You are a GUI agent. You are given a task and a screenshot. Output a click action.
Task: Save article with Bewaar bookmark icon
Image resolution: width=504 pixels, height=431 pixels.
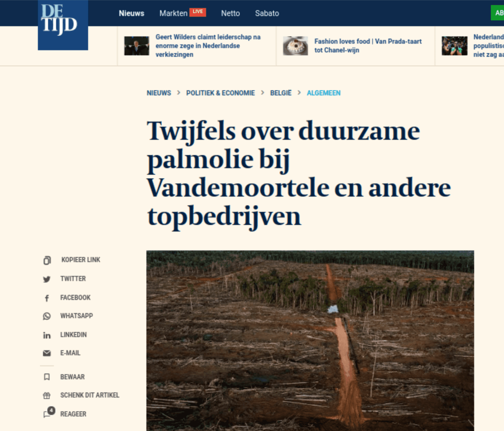pyautogui.click(x=47, y=377)
